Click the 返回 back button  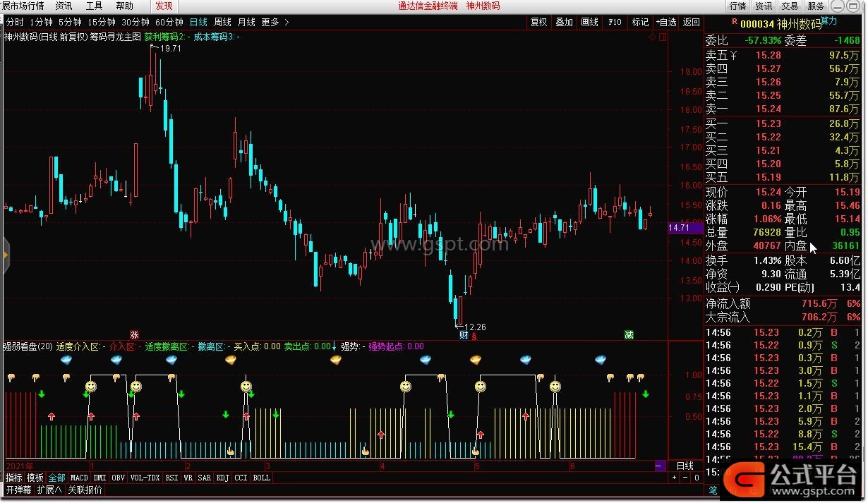pyautogui.click(x=692, y=23)
